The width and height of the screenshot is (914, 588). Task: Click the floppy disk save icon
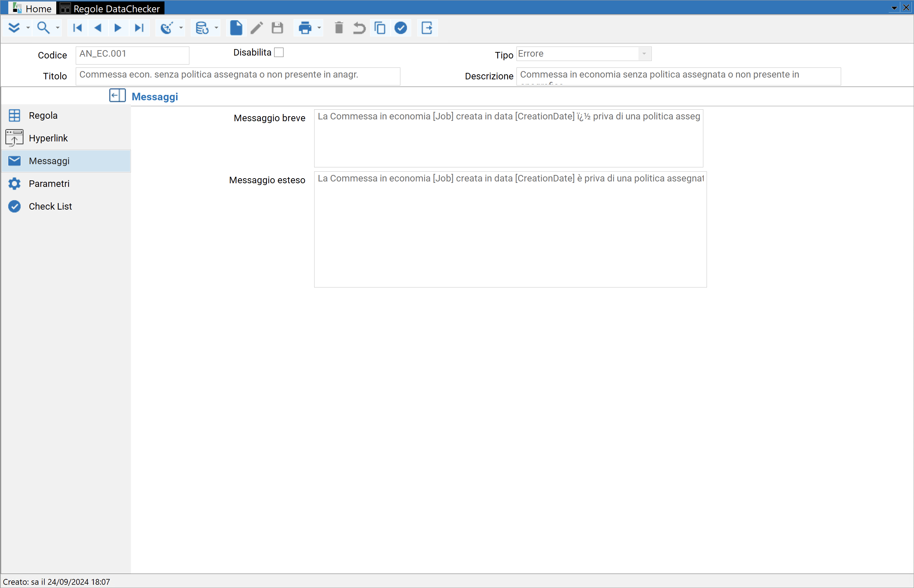click(x=278, y=28)
